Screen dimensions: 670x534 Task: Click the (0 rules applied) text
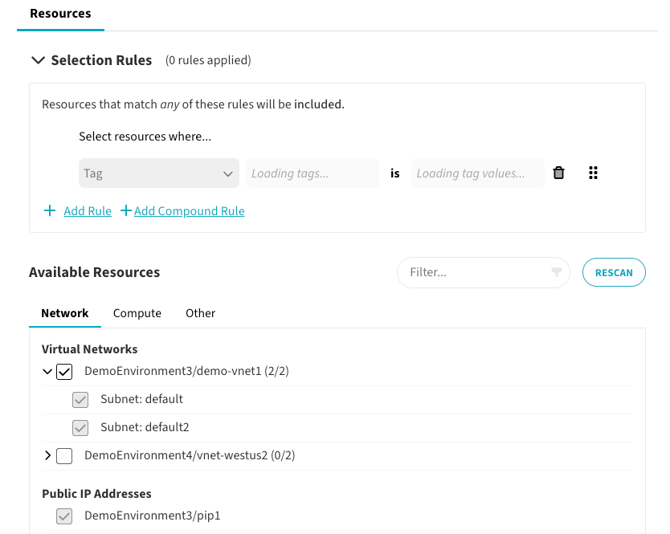coord(208,60)
